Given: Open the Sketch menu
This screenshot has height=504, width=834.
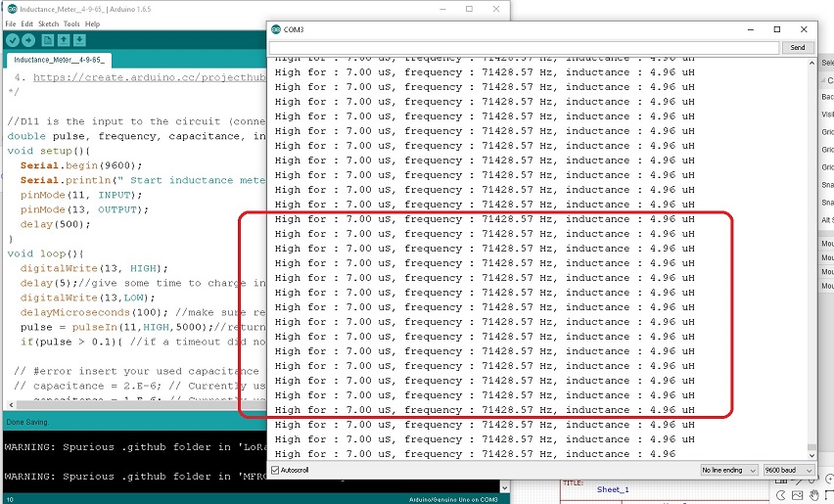Looking at the screenshot, I should tap(48, 23).
